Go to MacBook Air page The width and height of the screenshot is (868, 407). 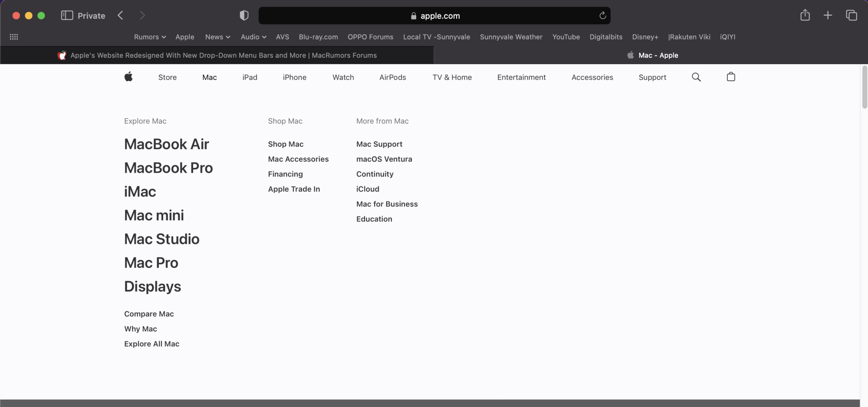click(x=167, y=144)
